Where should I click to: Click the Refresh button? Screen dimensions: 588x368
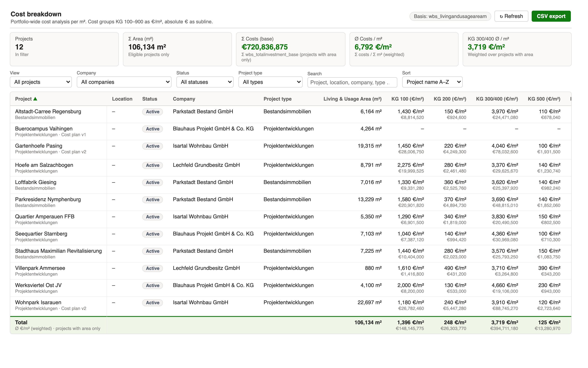point(511,16)
